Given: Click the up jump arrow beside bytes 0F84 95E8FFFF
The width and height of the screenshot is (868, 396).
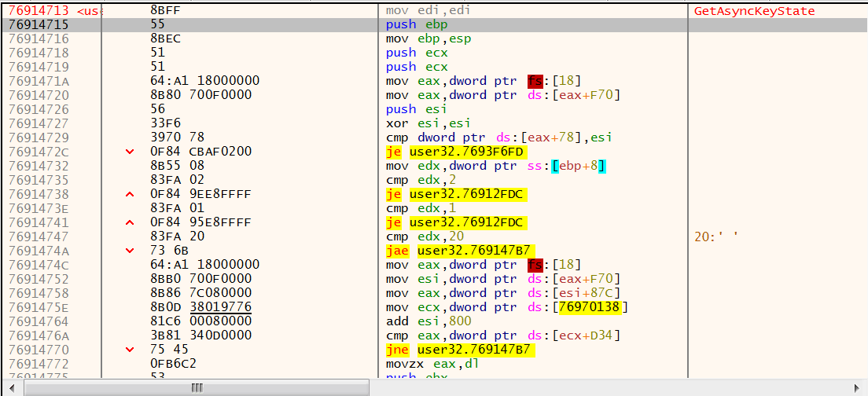Looking at the screenshot, I should 130,222.
